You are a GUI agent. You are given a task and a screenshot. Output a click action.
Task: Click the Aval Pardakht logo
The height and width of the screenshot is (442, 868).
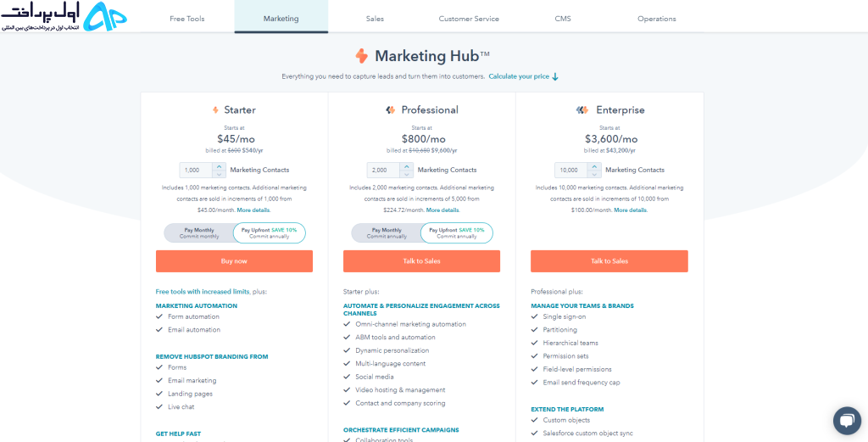click(x=64, y=17)
